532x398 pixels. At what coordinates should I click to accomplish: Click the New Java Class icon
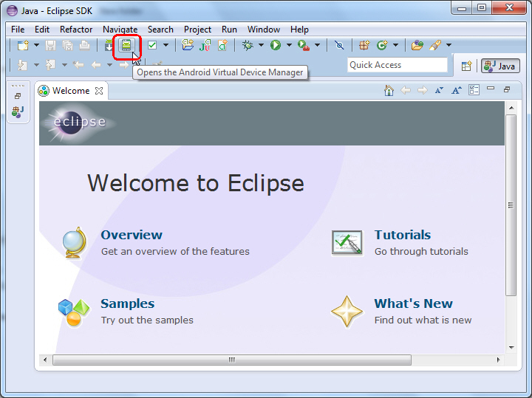click(382, 45)
